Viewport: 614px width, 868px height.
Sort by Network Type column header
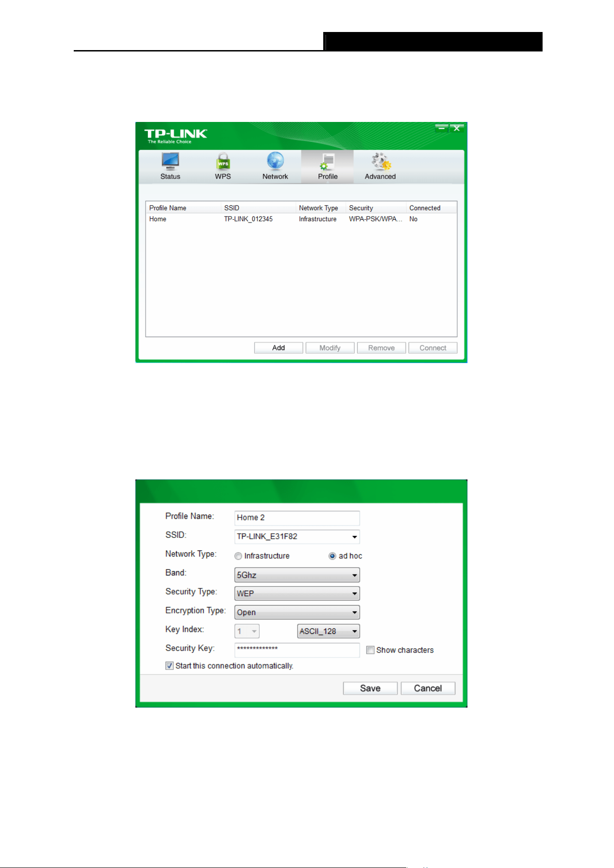tap(321, 208)
